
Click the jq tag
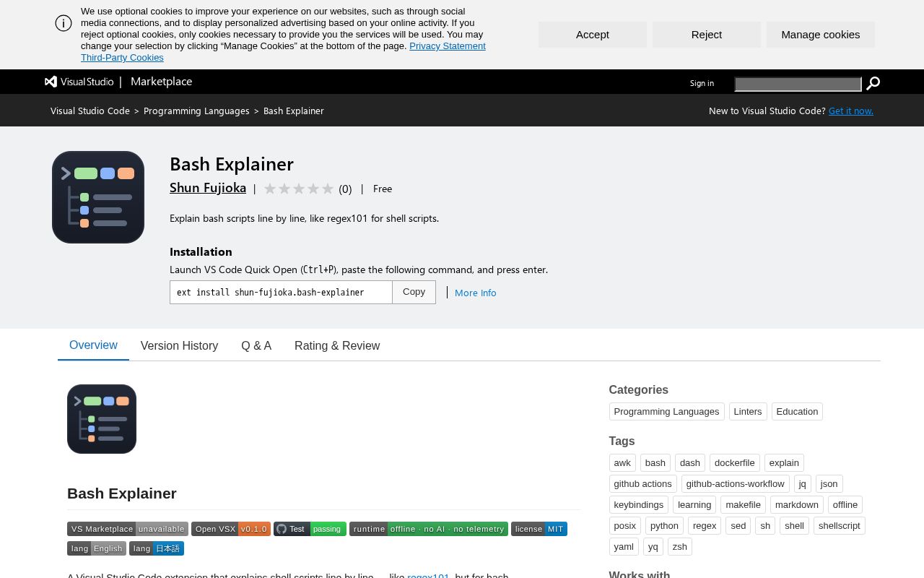click(x=802, y=484)
